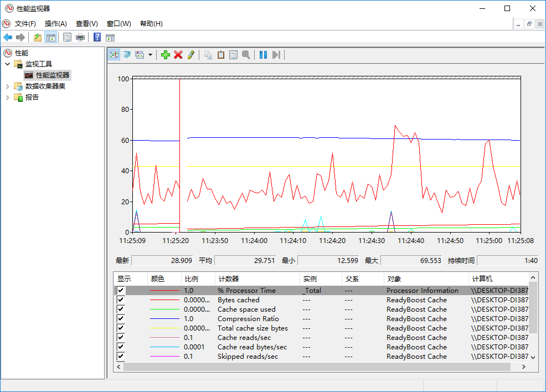Open the Properties icon in MMC toolbar
546x392 pixels.
[67, 37]
